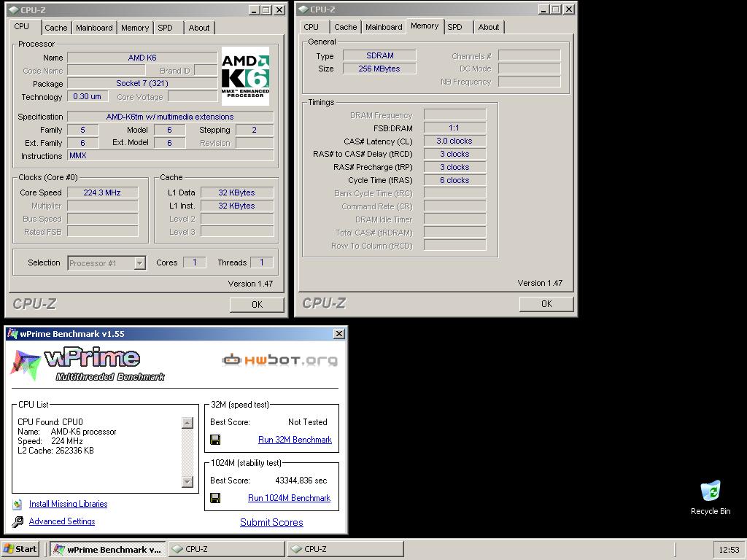The height and width of the screenshot is (560, 747).
Task: Click OK in the right CPU-Z Memory window
Action: tap(547, 304)
